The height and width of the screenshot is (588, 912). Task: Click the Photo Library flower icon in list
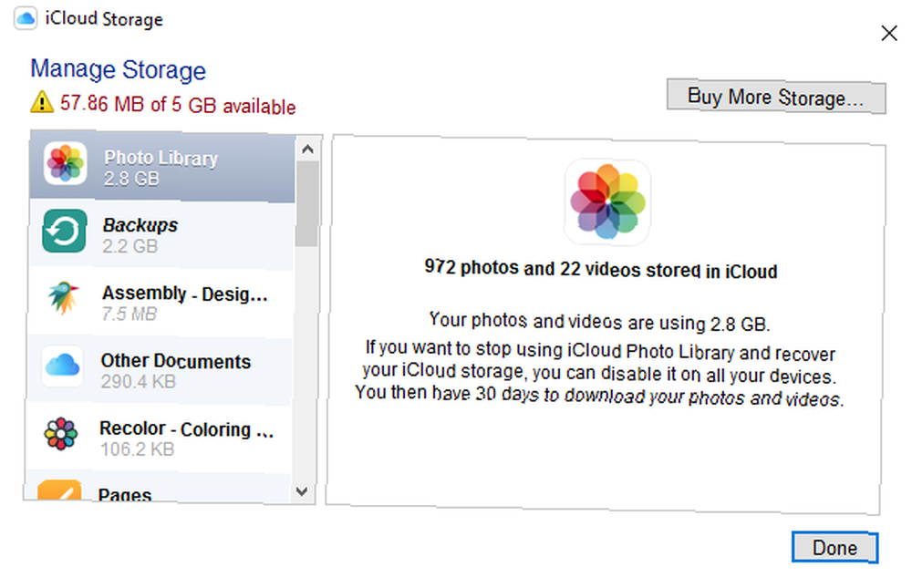click(65, 163)
